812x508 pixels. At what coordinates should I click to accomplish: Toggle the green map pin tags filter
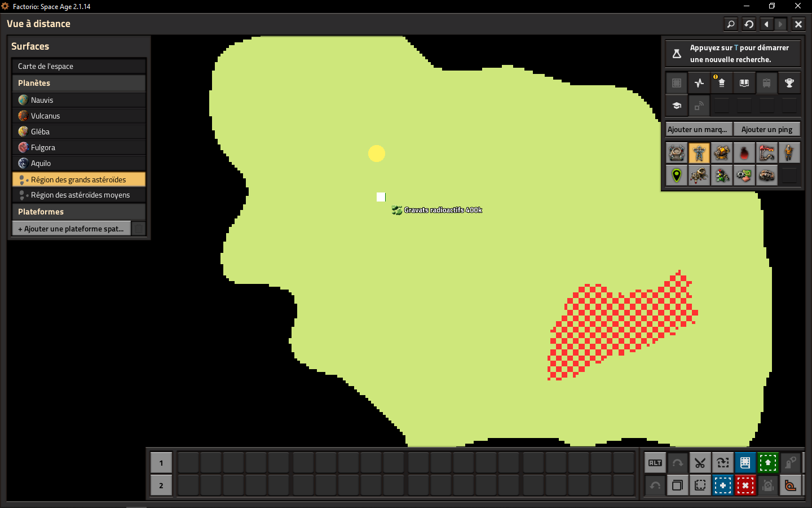(x=677, y=176)
